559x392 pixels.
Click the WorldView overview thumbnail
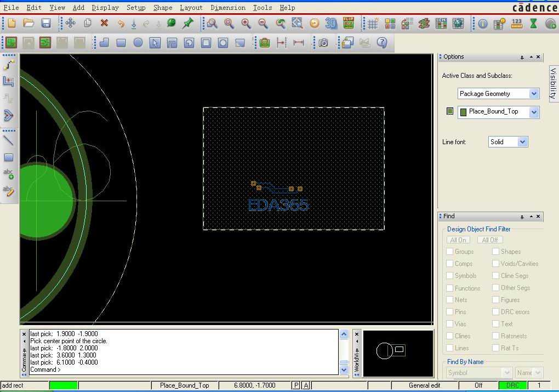pos(398,353)
